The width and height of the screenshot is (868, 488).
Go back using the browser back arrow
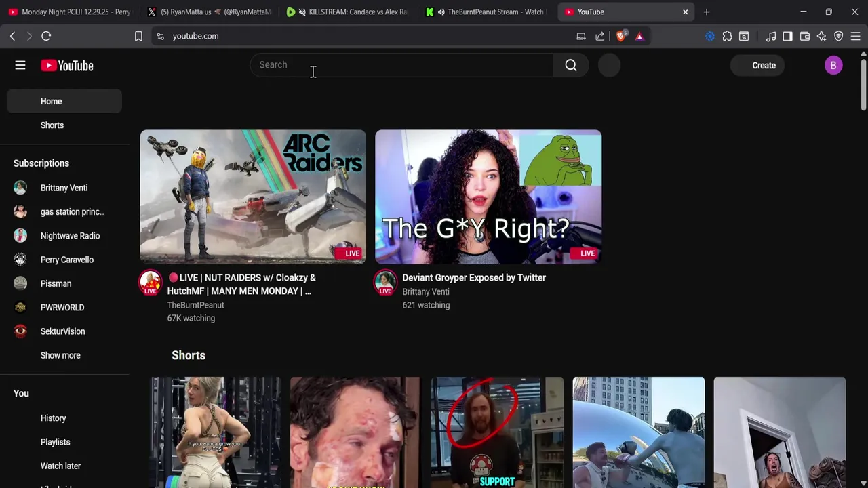tap(12, 36)
